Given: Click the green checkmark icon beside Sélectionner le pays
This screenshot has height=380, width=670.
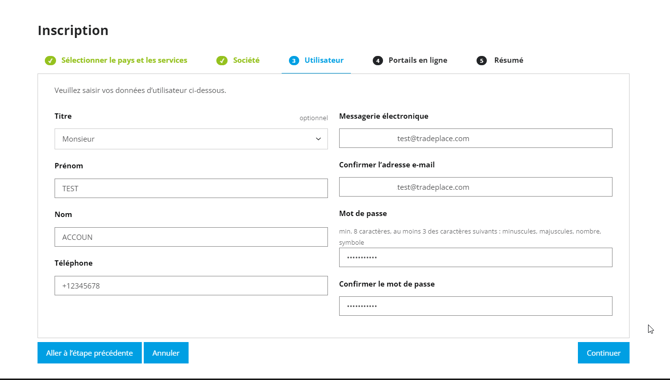Looking at the screenshot, I should click(x=50, y=61).
